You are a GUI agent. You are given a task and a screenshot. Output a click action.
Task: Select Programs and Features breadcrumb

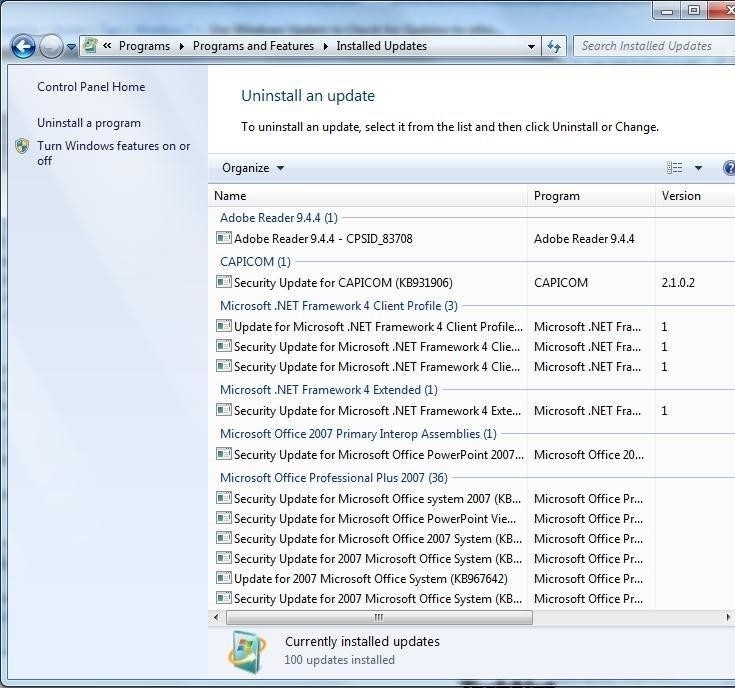point(253,46)
